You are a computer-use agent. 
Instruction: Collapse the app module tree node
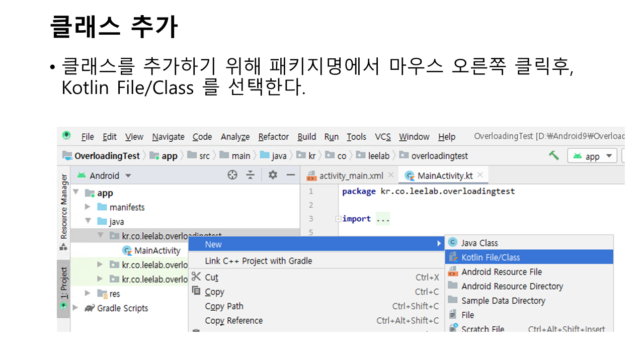tap(76, 193)
